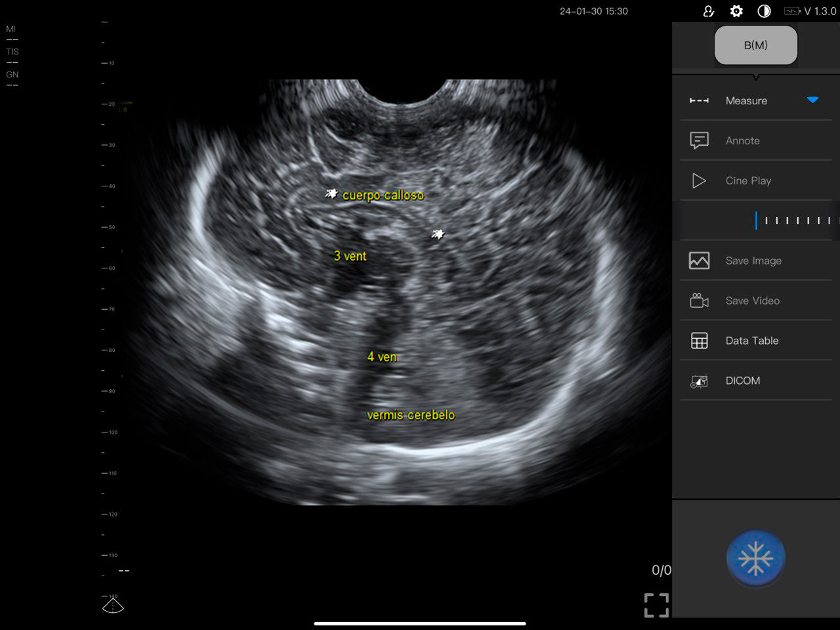Screen dimensions: 840x630
Task: Open the Annote comment icon
Action: click(x=699, y=140)
